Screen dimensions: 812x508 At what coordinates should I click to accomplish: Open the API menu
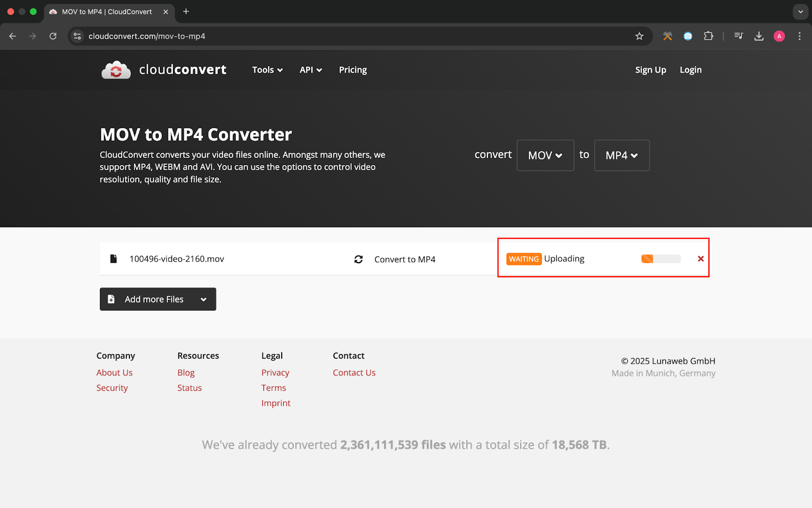[311, 70]
